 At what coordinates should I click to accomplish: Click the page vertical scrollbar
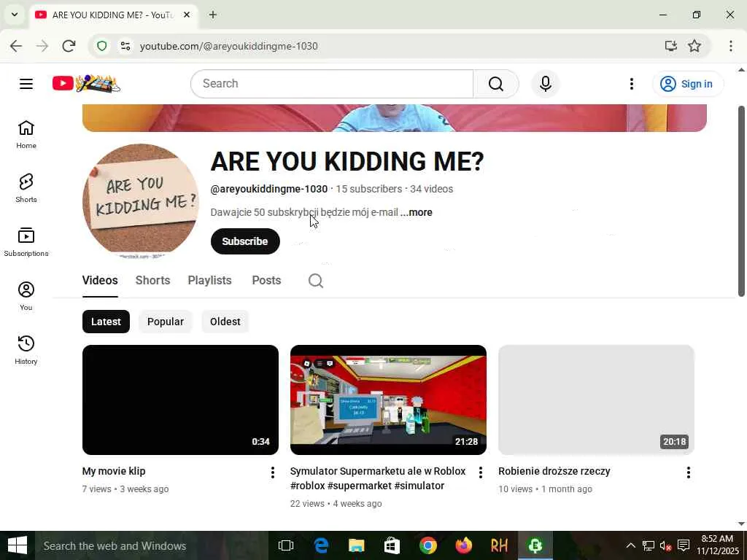(x=741, y=201)
